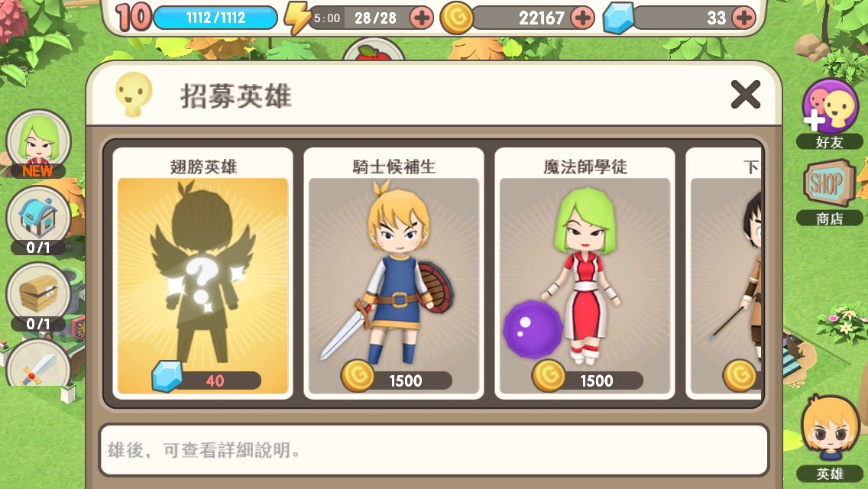Tap the sword battle icon

[x=38, y=363]
